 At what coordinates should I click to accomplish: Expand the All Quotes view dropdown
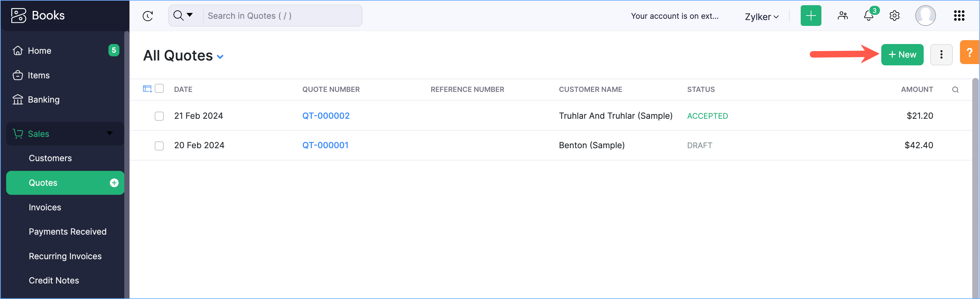coord(220,57)
